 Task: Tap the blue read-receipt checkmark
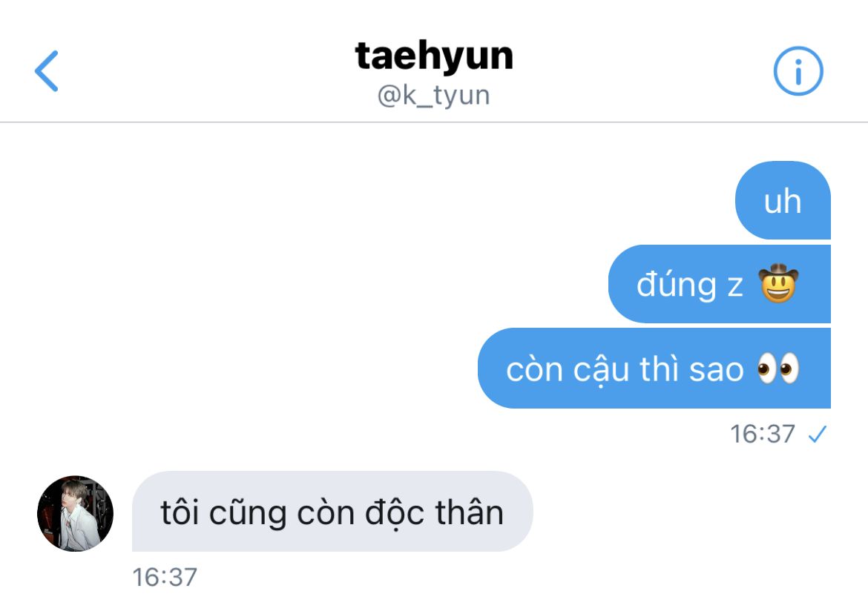click(817, 435)
